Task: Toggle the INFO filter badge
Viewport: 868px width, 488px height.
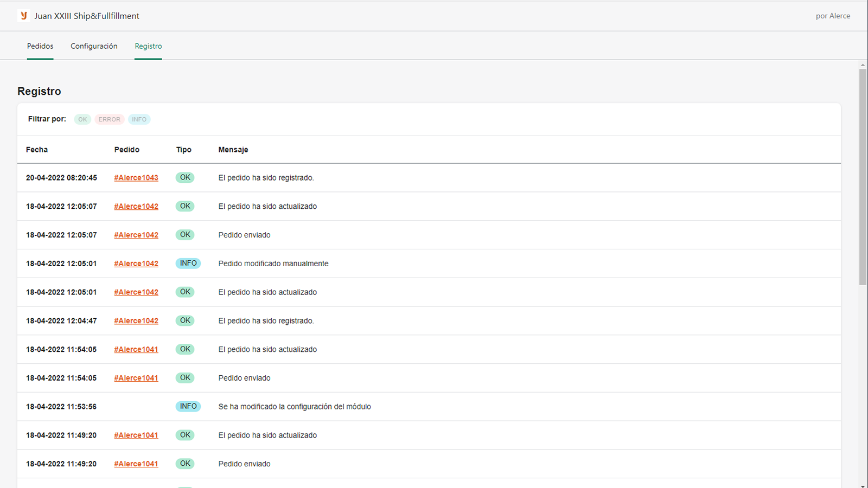Action: [139, 119]
